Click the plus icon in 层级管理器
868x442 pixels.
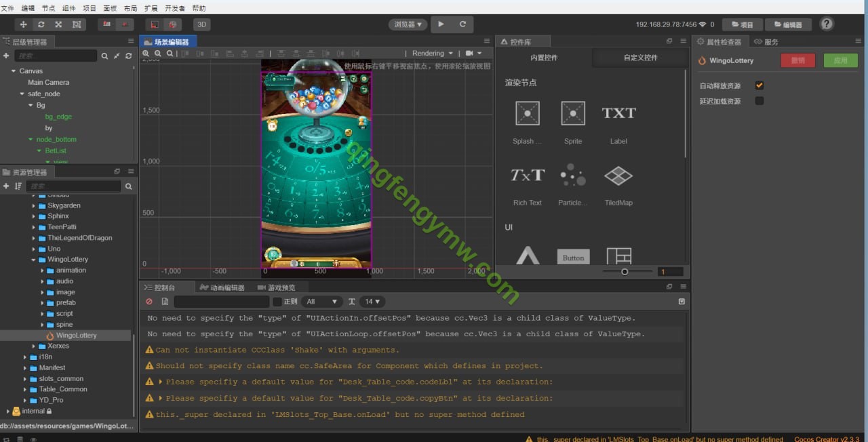(x=6, y=56)
